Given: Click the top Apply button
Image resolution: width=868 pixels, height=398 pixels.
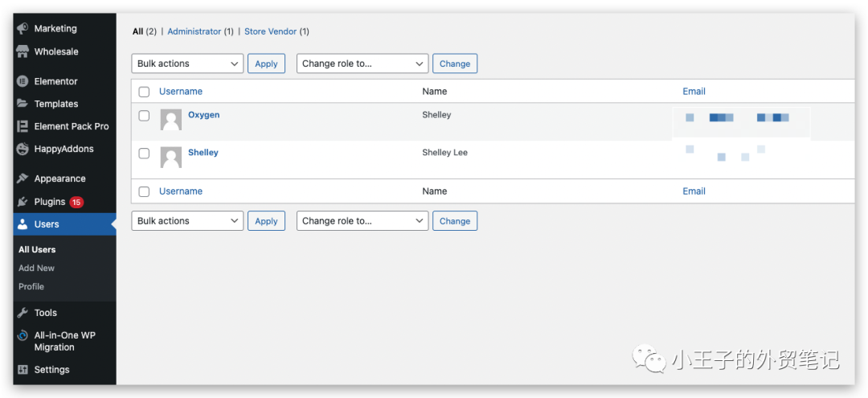Looking at the screenshot, I should [x=266, y=64].
